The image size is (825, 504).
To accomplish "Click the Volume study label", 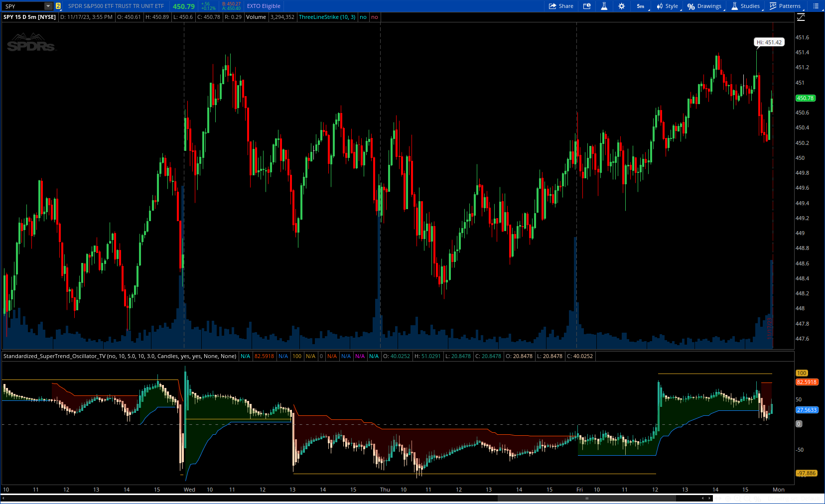I will [256, 17].
